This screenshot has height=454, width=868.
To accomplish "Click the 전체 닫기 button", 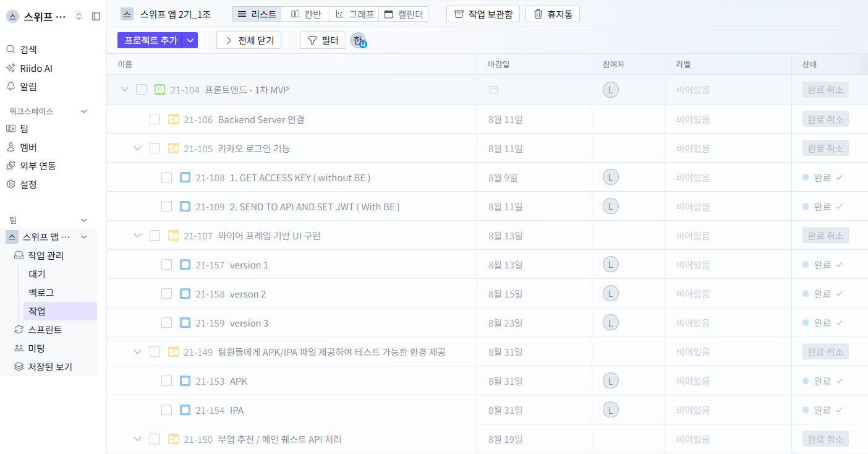I will [x=249, y=40].
